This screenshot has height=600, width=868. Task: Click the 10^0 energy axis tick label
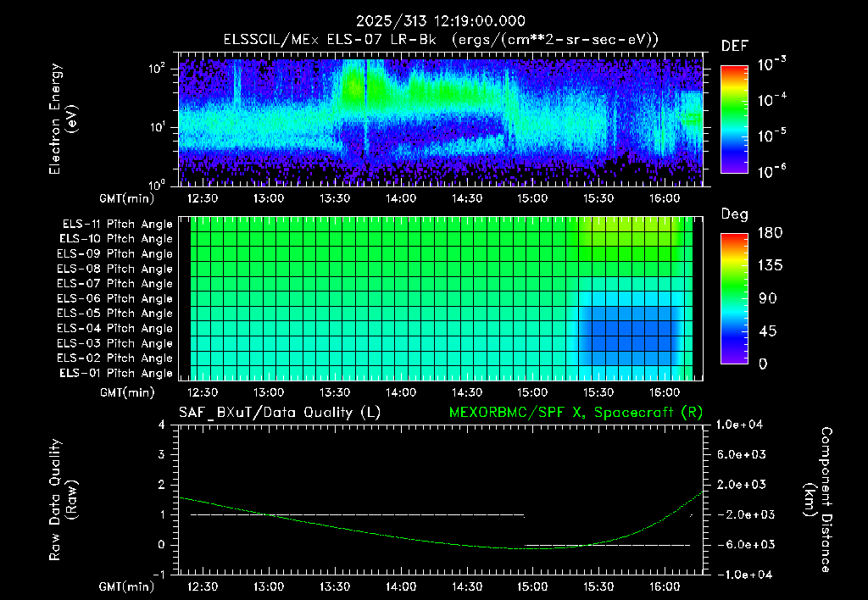pyautogui.click(x=157, y=185)
